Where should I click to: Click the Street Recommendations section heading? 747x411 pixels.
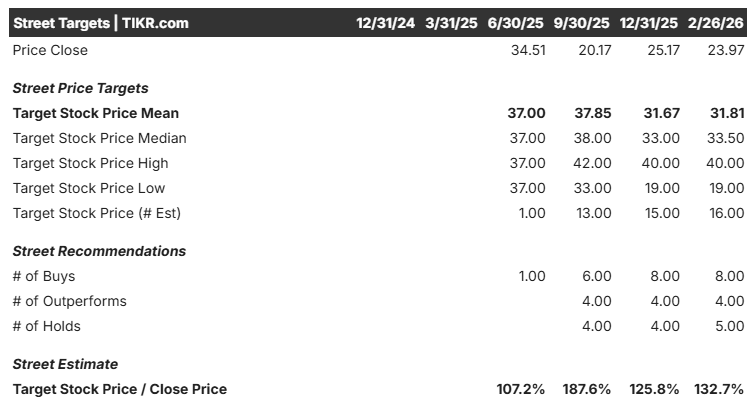[x=99, y=251]
